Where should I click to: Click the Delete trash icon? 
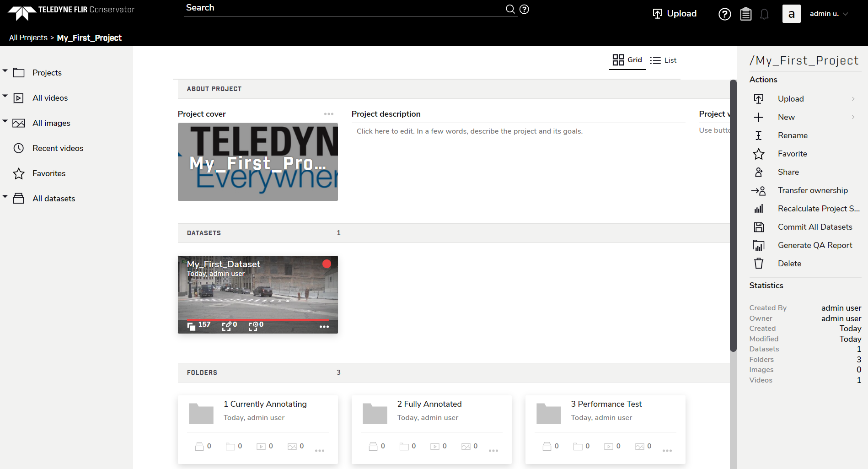(x=759, y=264)
